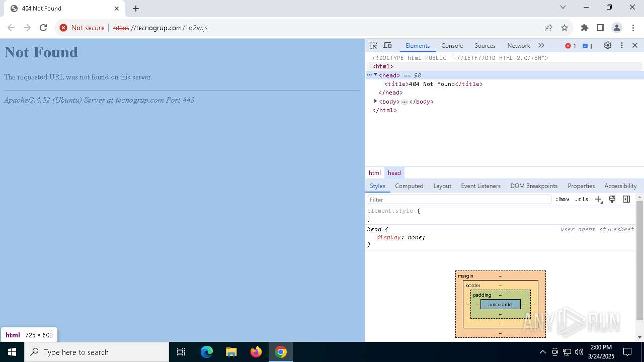Open the errors count indicator
The width and height of the screenshot is (644, 362).
pos(571,46)
